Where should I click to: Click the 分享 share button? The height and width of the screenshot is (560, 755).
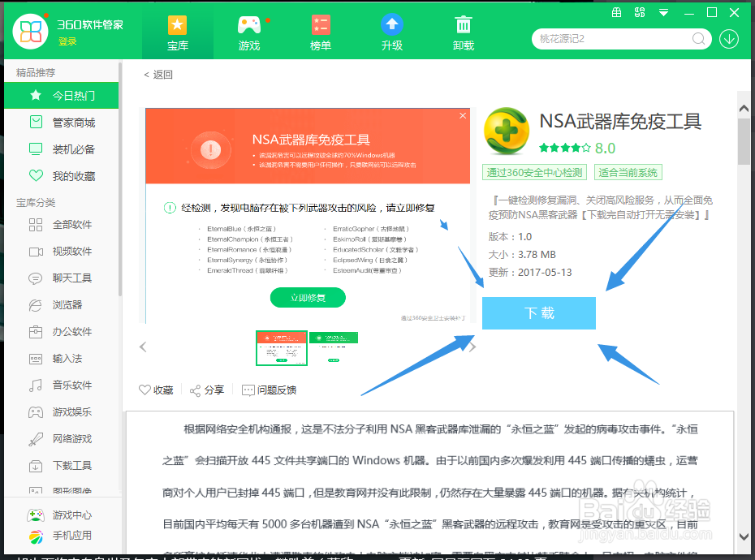[207, 390]
